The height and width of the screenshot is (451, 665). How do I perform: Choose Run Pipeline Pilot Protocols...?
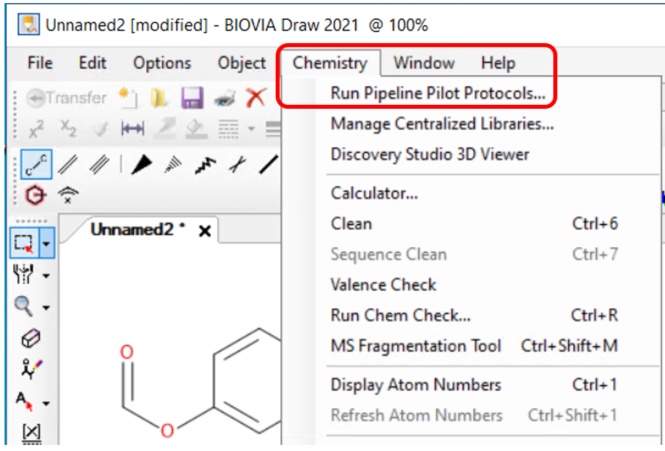point(438,93)
